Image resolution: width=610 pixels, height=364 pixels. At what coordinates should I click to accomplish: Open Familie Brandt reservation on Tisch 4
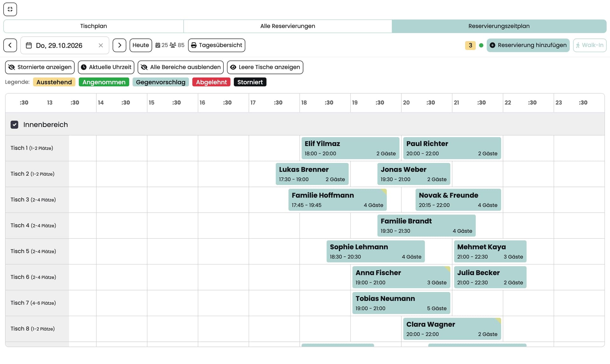(426, 226)
